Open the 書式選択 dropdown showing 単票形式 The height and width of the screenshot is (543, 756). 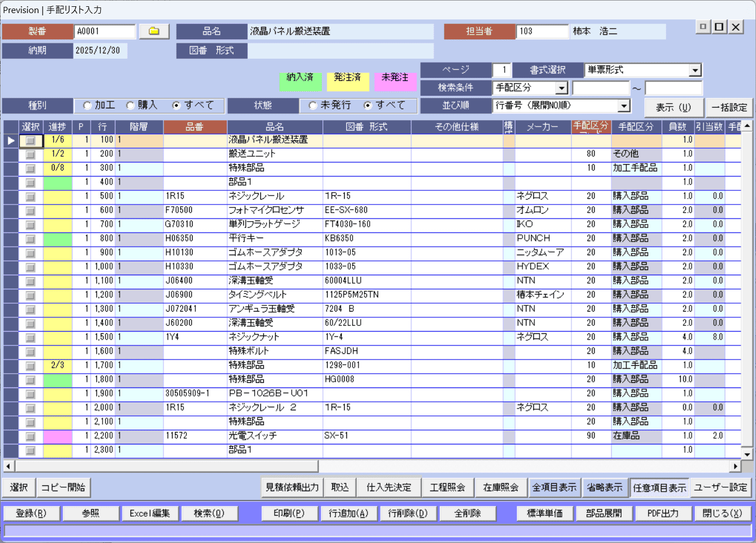[694, 70]
